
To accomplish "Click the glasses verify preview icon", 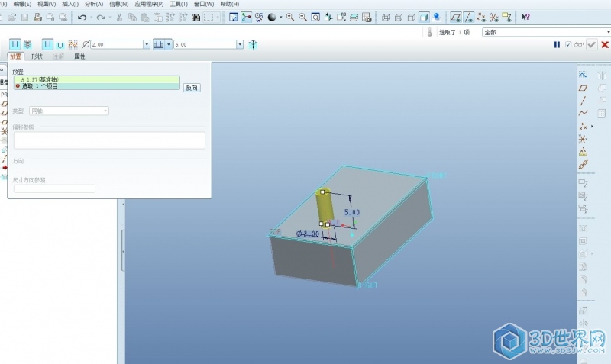I will [x=579, y=45].
